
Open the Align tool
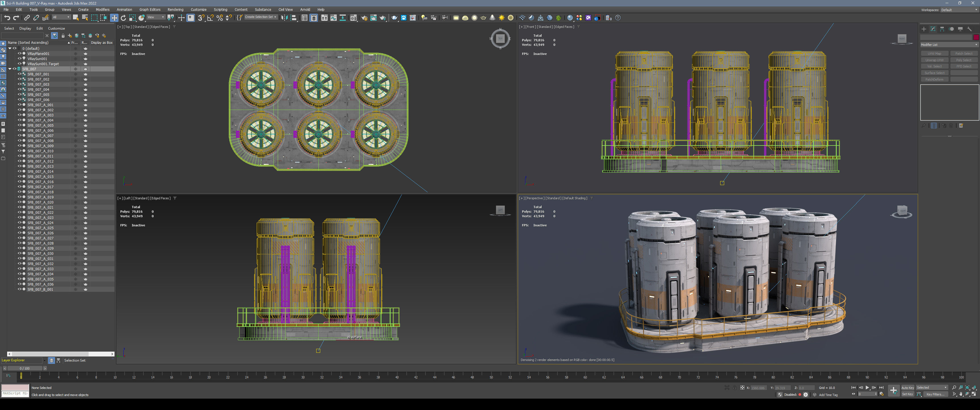[294, 17]
